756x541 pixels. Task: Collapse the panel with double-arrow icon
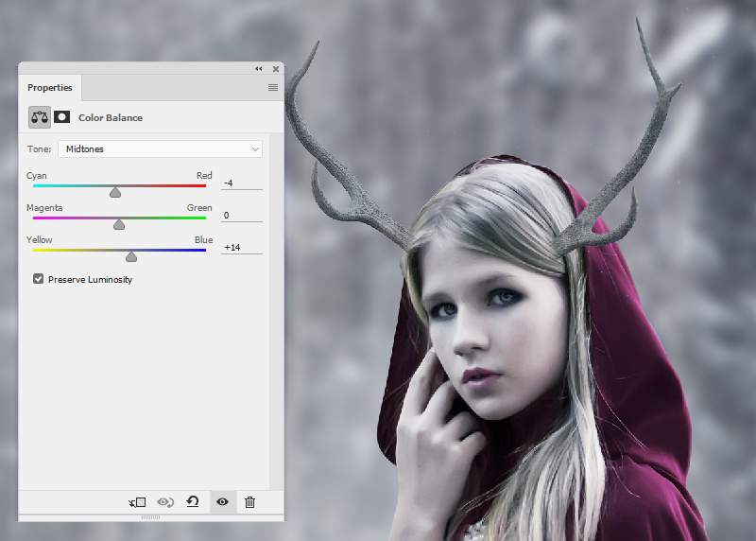click(259, 69)
